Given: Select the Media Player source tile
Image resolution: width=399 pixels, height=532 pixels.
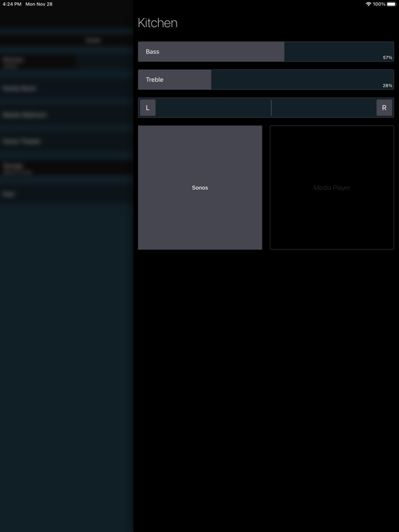Looking at the screenshot, I should coord(332,188).
